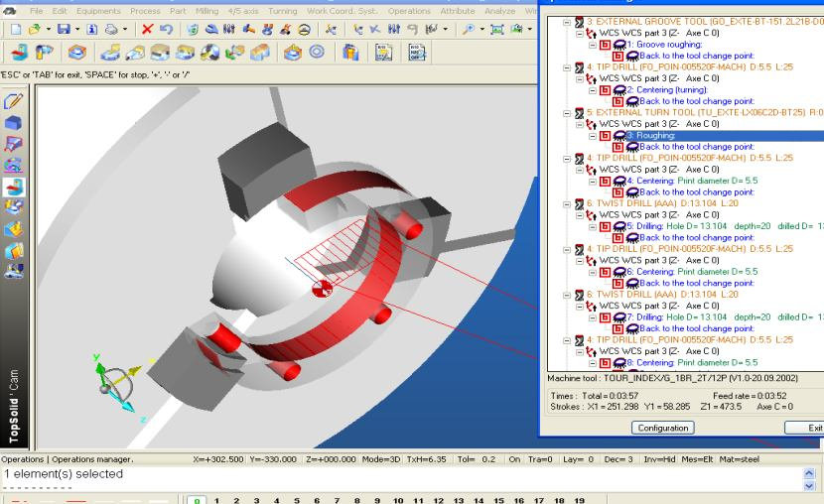Screen dimensions: 824x504
Task: Click the zoom magnifier icon
Action: tap(469, 30)
